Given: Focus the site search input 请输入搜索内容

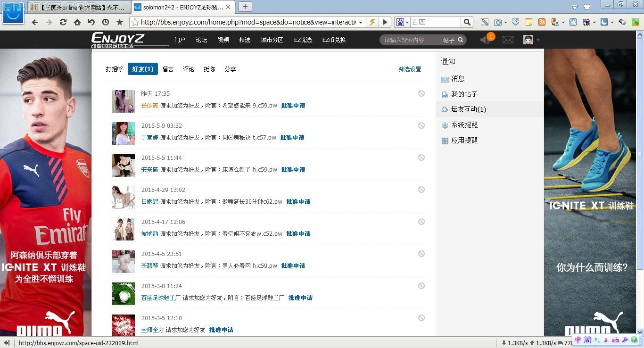Looking at the screenshot, I should click(411, 40).
